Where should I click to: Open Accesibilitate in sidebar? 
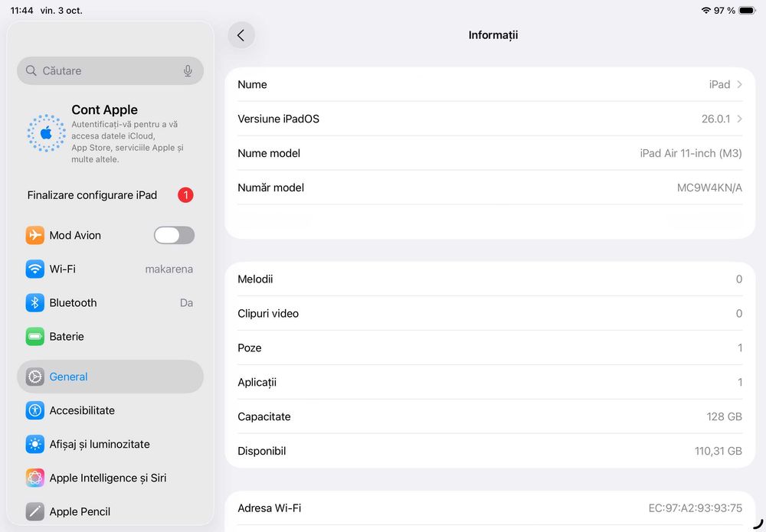pyautogui.click(x=110, y=410)
